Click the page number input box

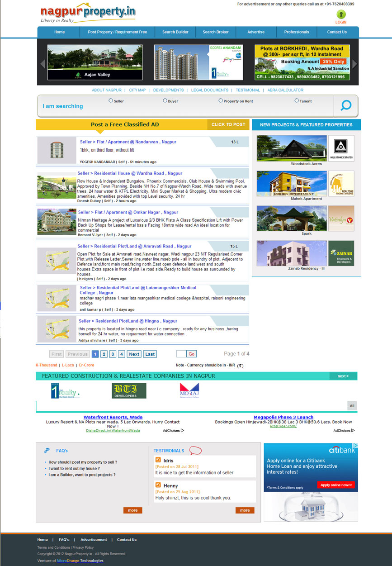tap(181, 354)
